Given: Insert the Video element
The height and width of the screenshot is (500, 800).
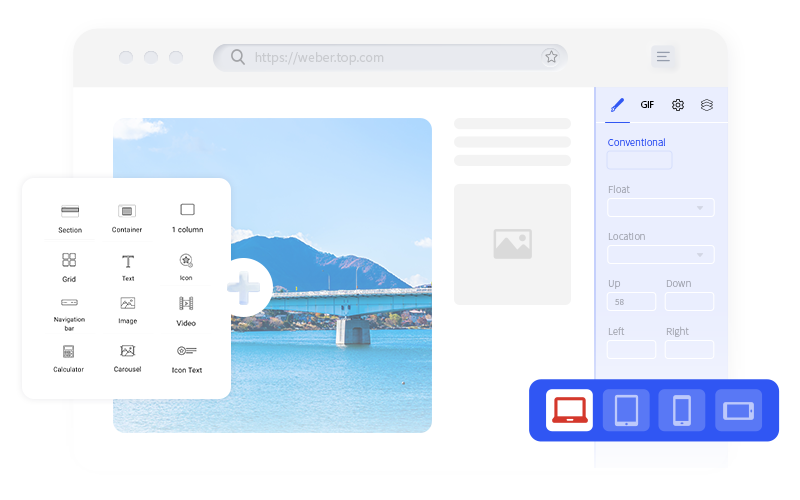Looking at the screenshot, I should pos(186,303).
